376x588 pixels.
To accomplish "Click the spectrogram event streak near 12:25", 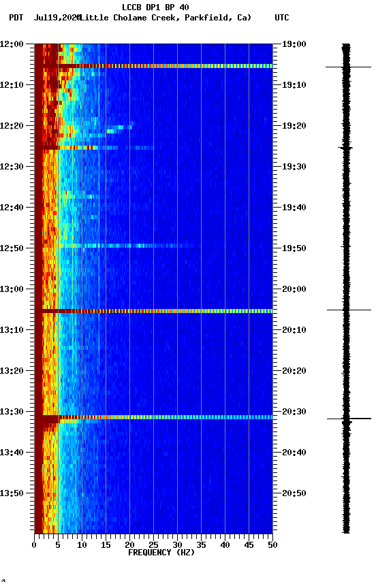I will (x=94, y=148).
